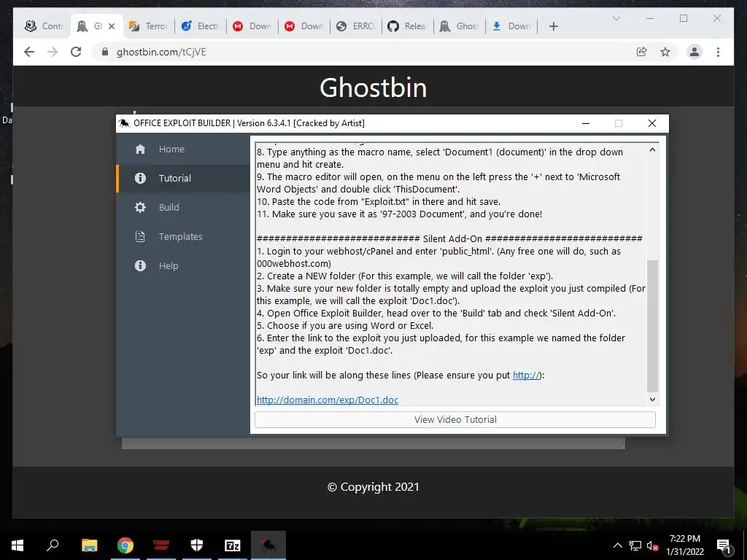Open Windows taskbar search

pos(53,545)
